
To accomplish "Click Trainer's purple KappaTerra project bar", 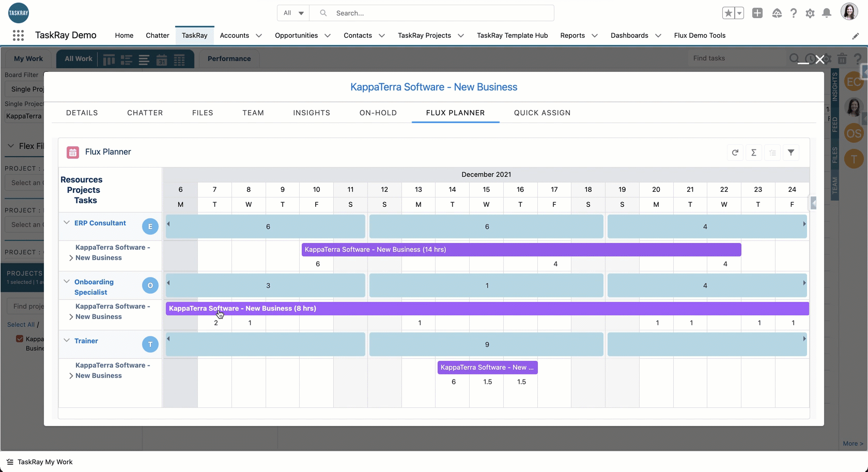I will (x=487, y=368).
